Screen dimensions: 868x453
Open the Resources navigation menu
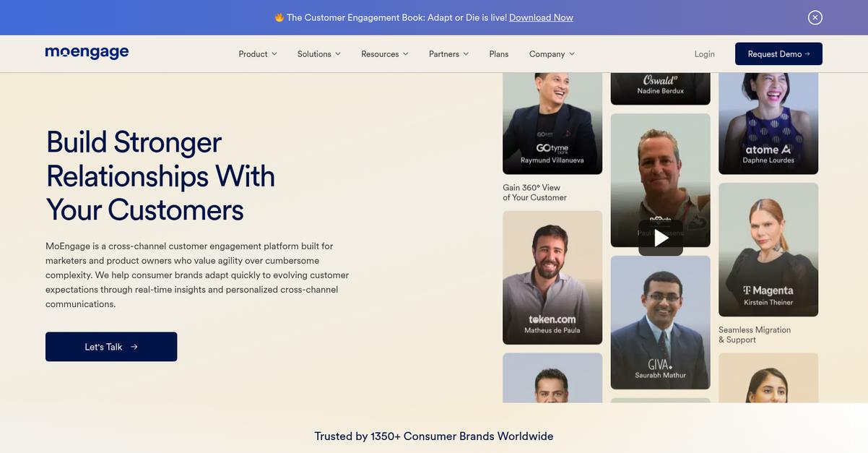(x=385, y=54)
